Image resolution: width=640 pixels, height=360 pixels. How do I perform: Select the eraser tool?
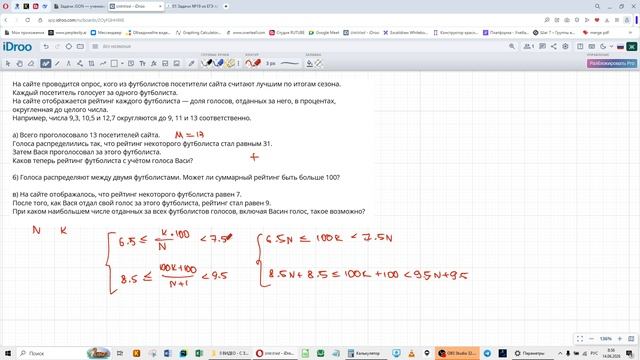pos(31,63)
